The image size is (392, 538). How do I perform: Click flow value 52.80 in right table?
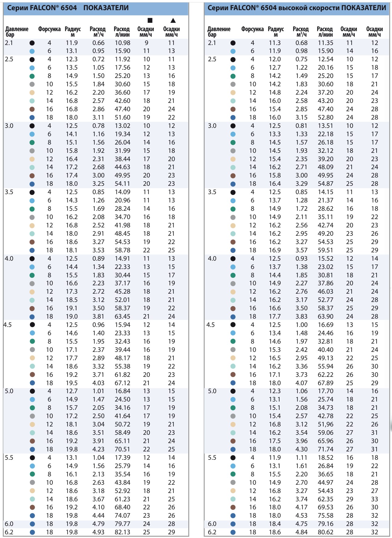point(326,117)
